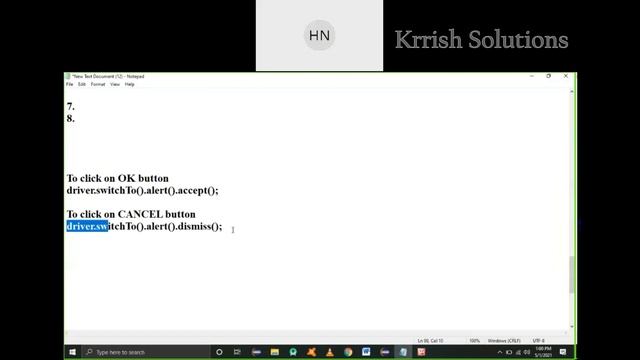Click the Notepad scroll down arrow
Image resolution: width=640 pixels, height=360 pixels.
click(571, 327)
